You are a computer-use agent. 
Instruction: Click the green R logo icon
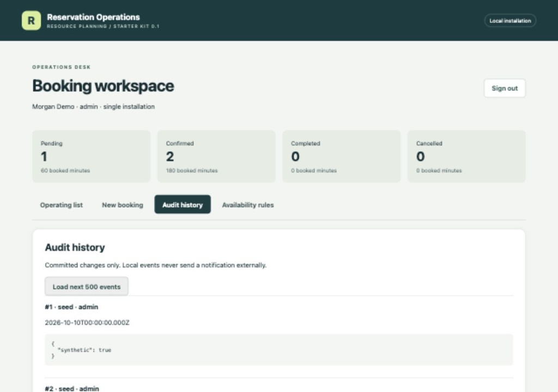coord(31,20)
